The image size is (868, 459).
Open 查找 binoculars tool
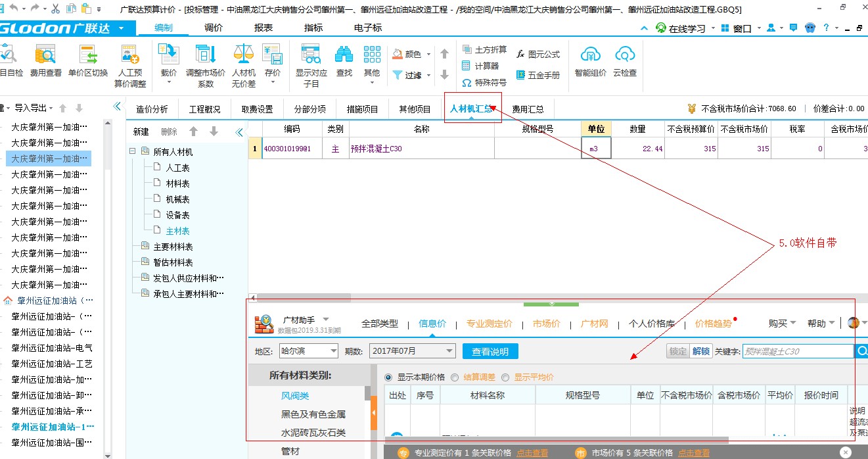click(x=344, y=61)
